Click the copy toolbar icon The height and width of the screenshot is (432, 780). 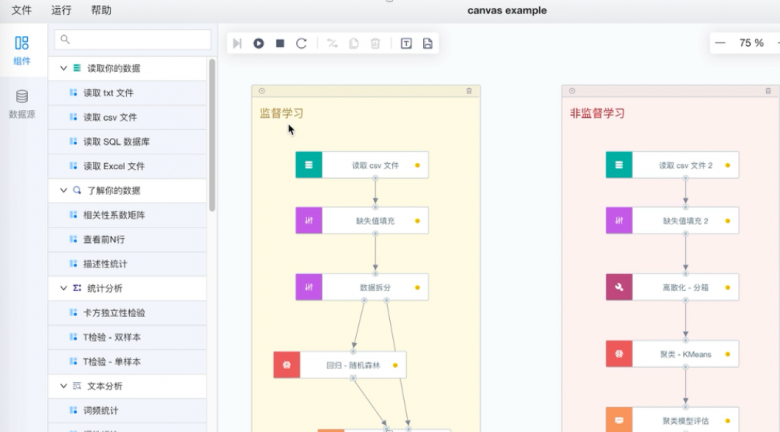(354, 44)
